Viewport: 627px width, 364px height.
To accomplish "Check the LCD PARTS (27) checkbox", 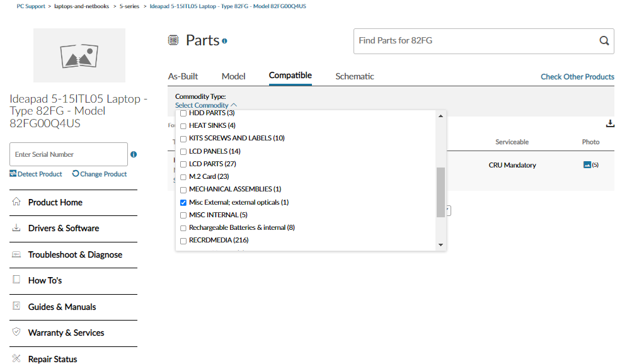I will (183, 164).
